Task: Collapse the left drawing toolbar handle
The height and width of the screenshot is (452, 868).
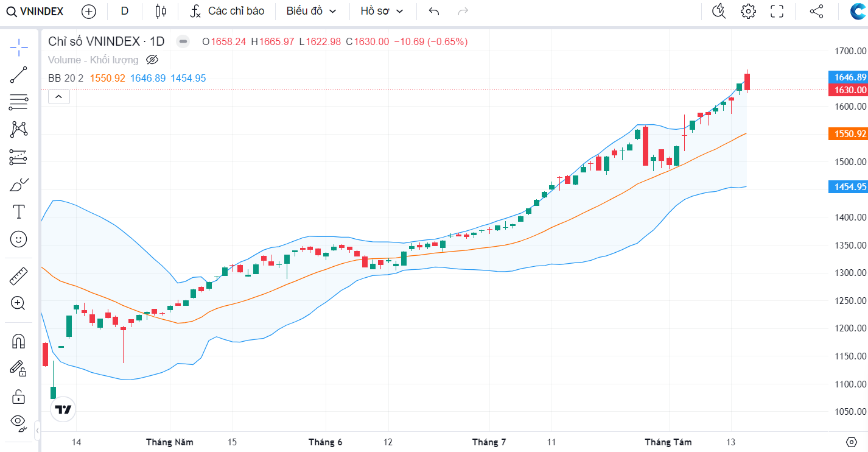Action: [x=38, y=431]
